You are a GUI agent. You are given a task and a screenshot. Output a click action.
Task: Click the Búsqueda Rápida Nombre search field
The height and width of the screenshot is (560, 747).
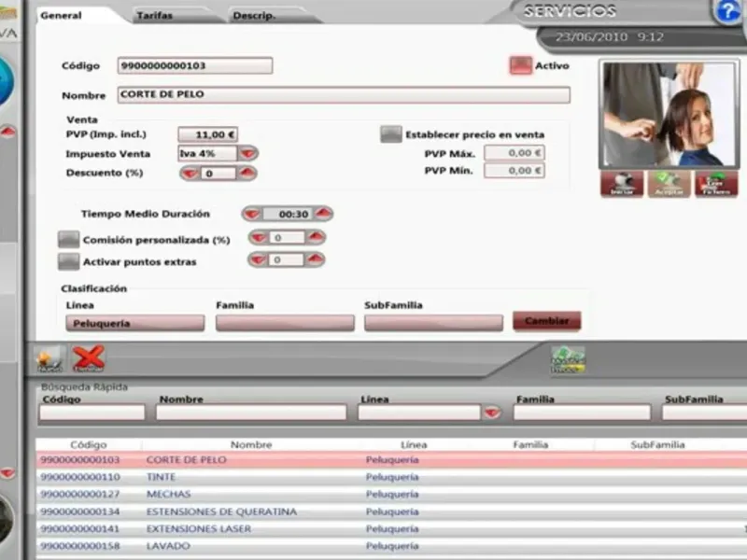pos(251,413)
